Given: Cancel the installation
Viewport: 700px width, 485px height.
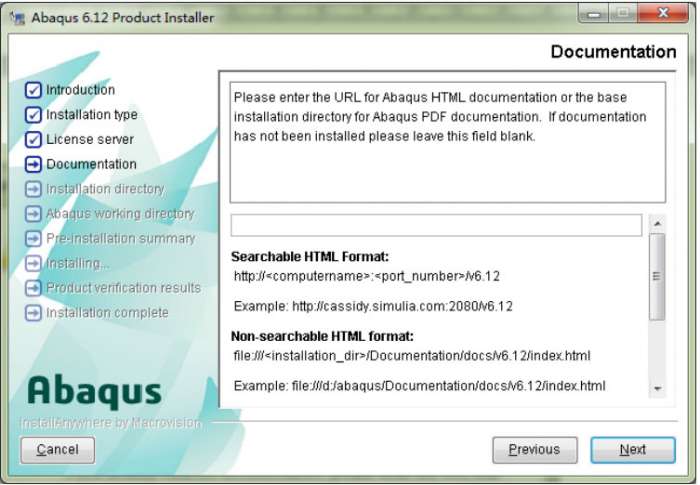Looking at the screenshot, I should (58, 450).
